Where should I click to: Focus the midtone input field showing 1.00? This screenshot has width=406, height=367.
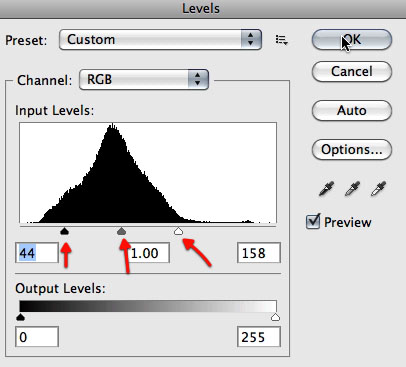click(149, 253)
